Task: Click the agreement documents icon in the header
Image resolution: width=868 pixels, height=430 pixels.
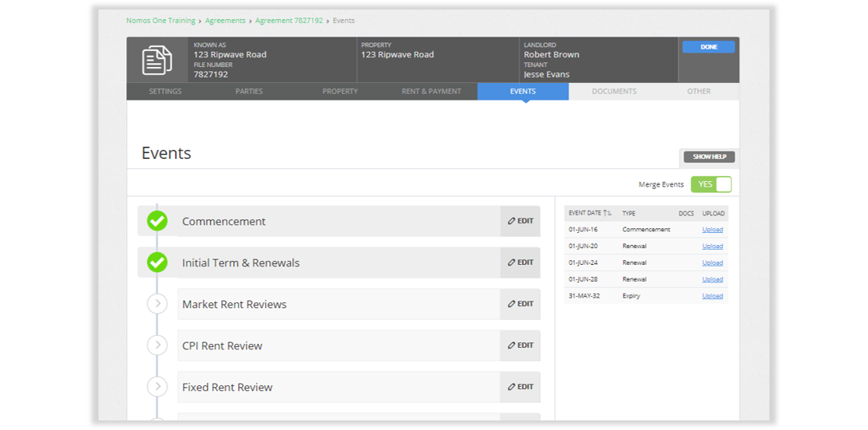Action: pyautogui.click(x=157, y=61)
